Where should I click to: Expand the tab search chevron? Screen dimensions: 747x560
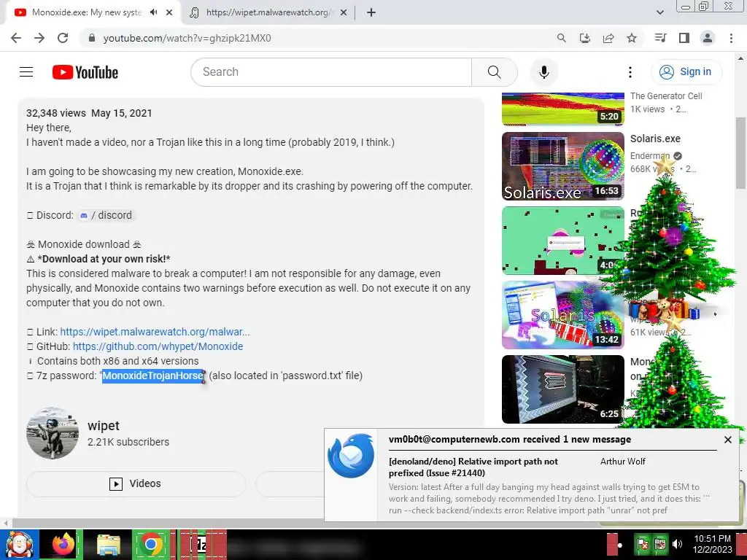point(659,12)
